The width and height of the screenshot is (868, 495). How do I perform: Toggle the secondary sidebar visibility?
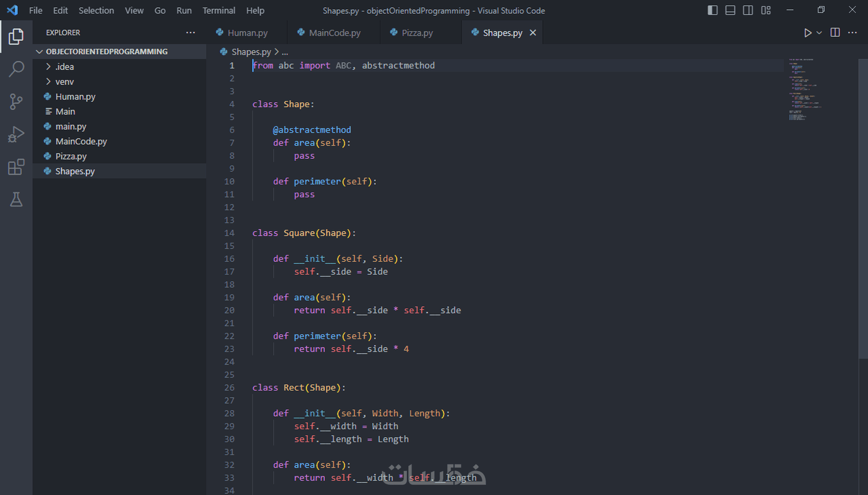pyautogui.click(x=748, y=10)
